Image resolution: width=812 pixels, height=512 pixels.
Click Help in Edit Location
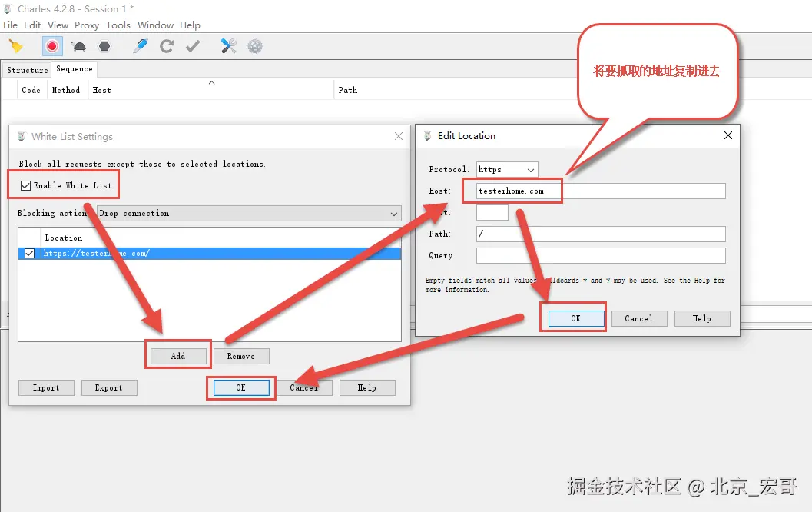point(702,319)
